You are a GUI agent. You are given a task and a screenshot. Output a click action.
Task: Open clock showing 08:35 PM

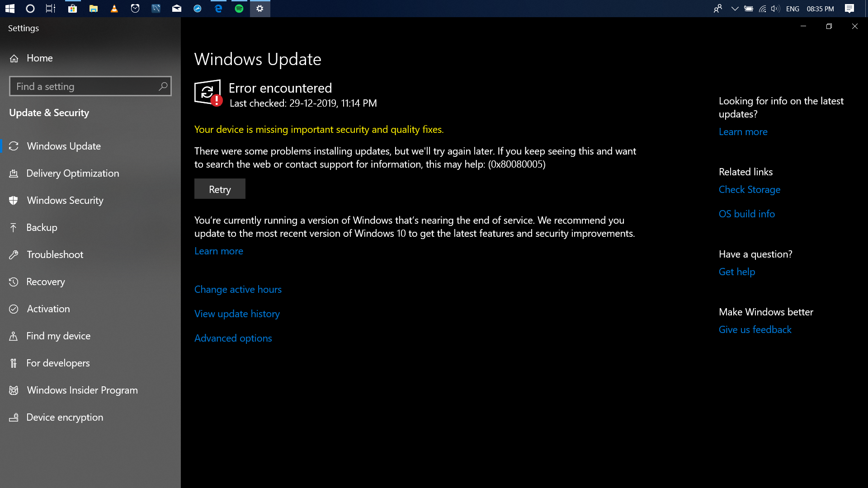(x=820, y=9)
